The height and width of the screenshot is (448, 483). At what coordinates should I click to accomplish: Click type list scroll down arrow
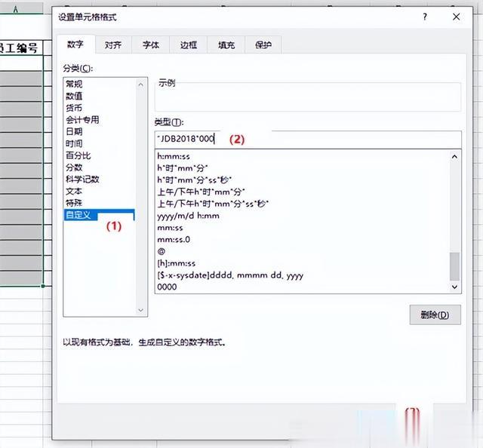(454, 287)
